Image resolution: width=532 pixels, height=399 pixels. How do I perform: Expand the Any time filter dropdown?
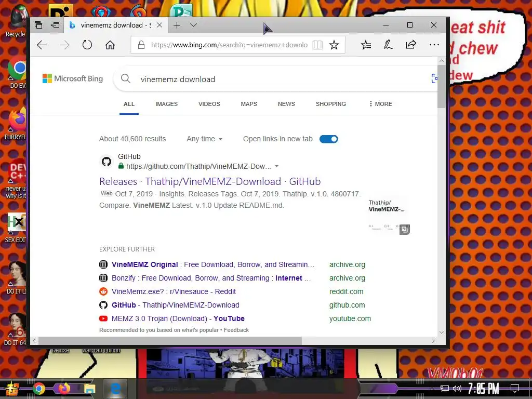(x=205, y=139)
